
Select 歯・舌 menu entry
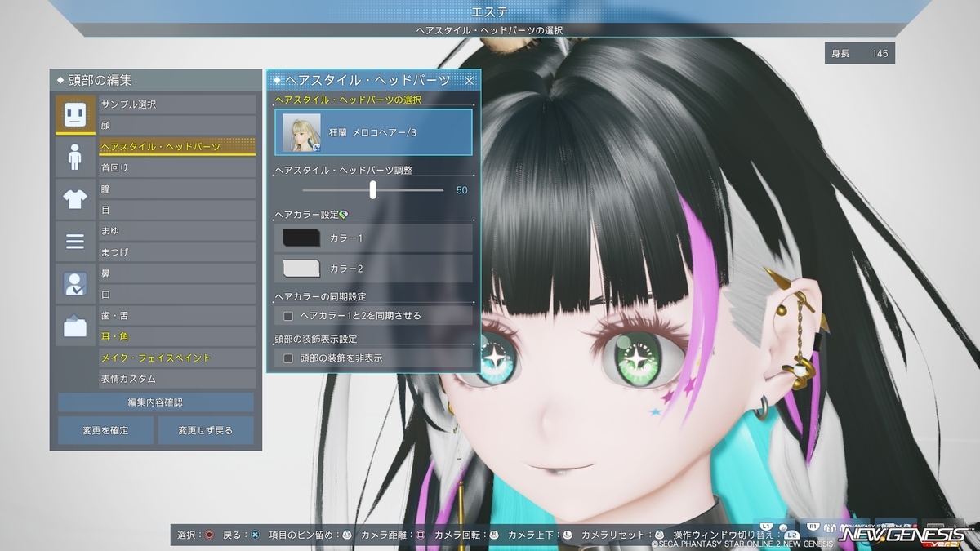177,316
